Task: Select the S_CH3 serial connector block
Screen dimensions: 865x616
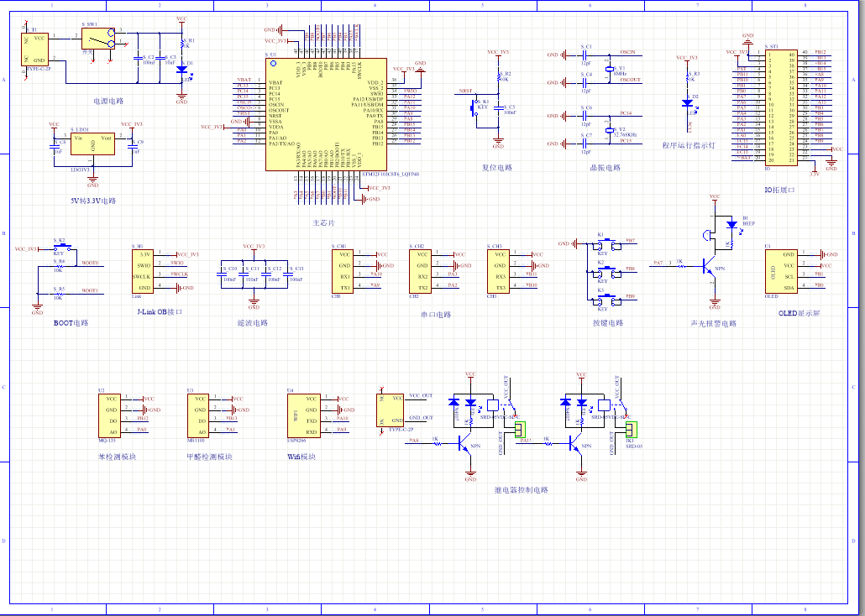Action: (x=498, y=271)
